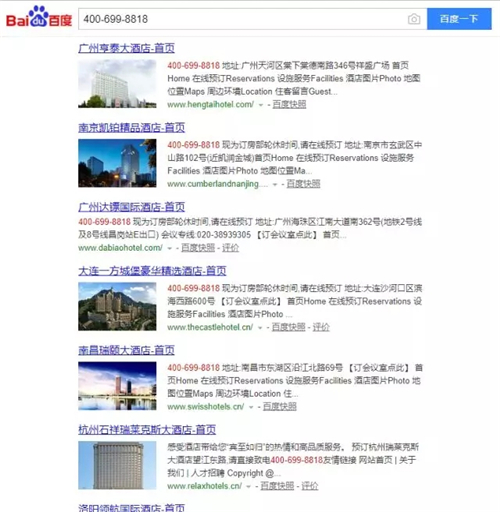Expand dropdown arrow next to relaxhotels.cn
Screen dimensions: 500x512
click(x=249, y=487)
